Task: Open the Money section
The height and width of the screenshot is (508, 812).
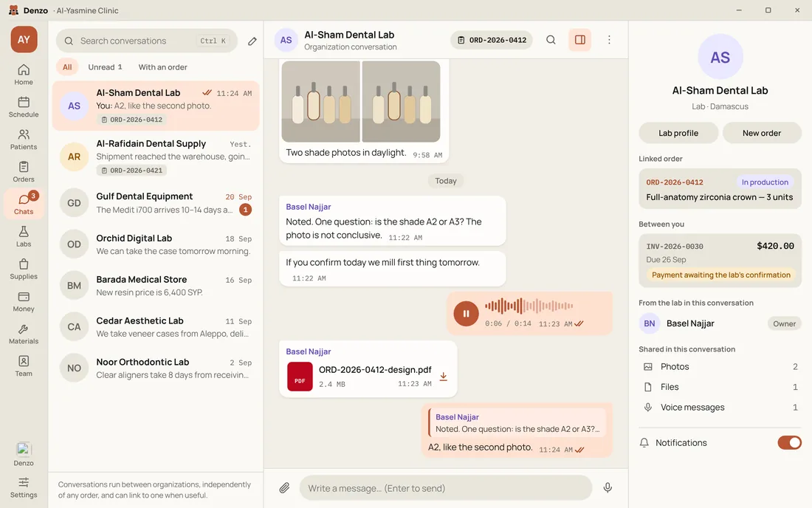Action: pos(24,301)
